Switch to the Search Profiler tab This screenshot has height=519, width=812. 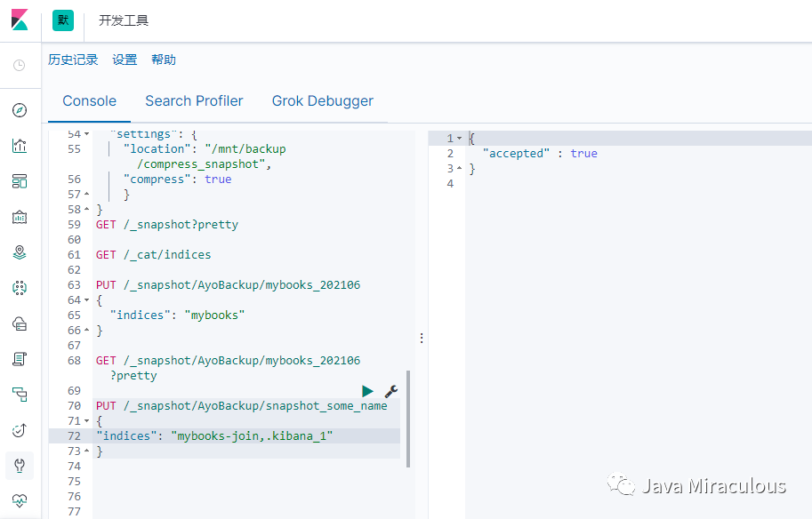point(194,101)
